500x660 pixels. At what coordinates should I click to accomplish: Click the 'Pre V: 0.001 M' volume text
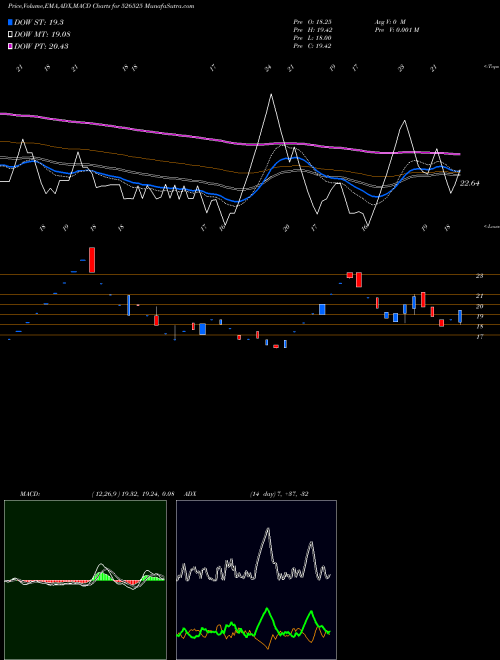coord(396,30)
